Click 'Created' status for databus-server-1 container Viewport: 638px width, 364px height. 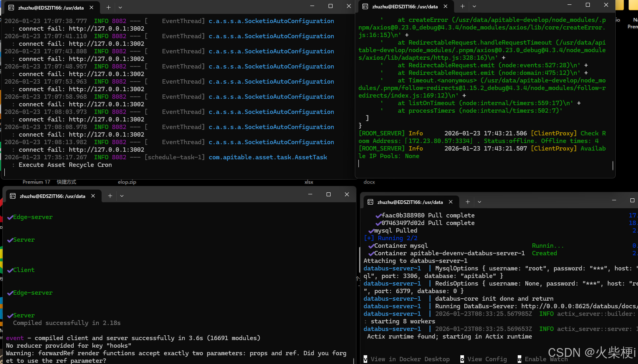[x=544, y=253]
